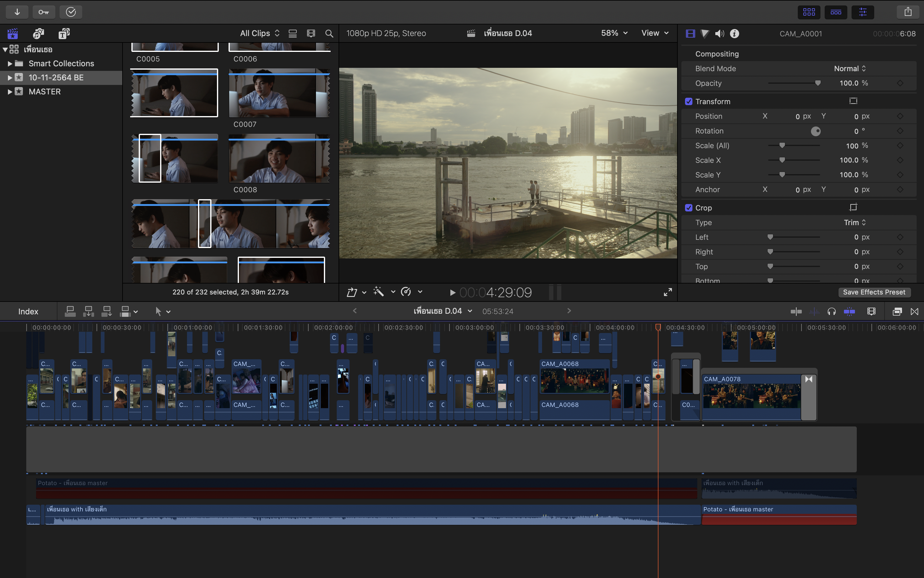Screen dimensions: 924x578
Task: Toggle snapping in the timeline toolbar
Action: coord(849,312)
